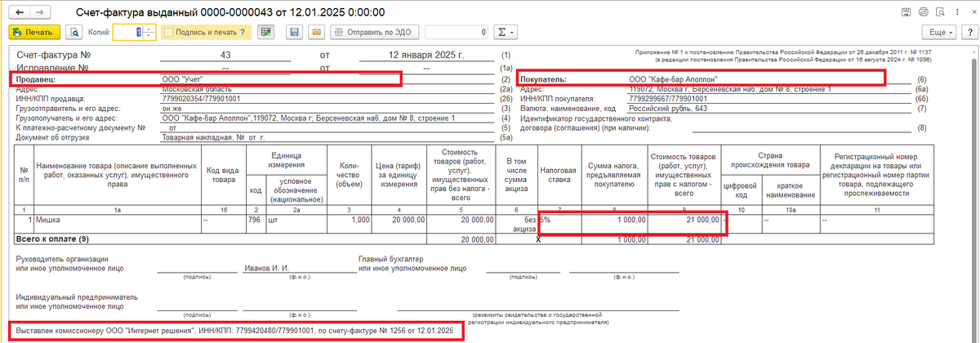Save document using toolbar floppy disk icon

click(x=294, y=33)
